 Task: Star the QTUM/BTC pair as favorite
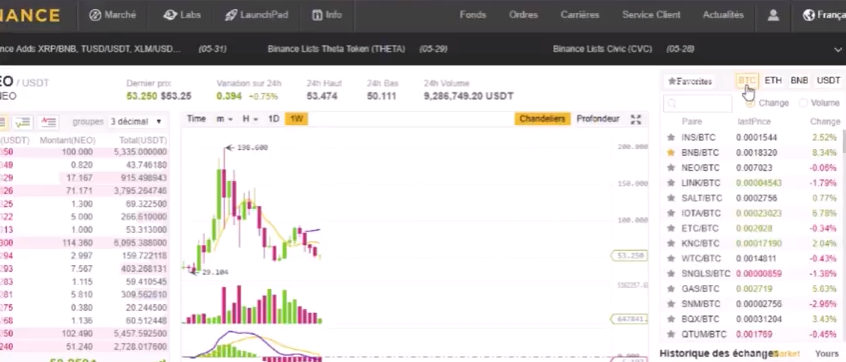[x=671, y=334]
